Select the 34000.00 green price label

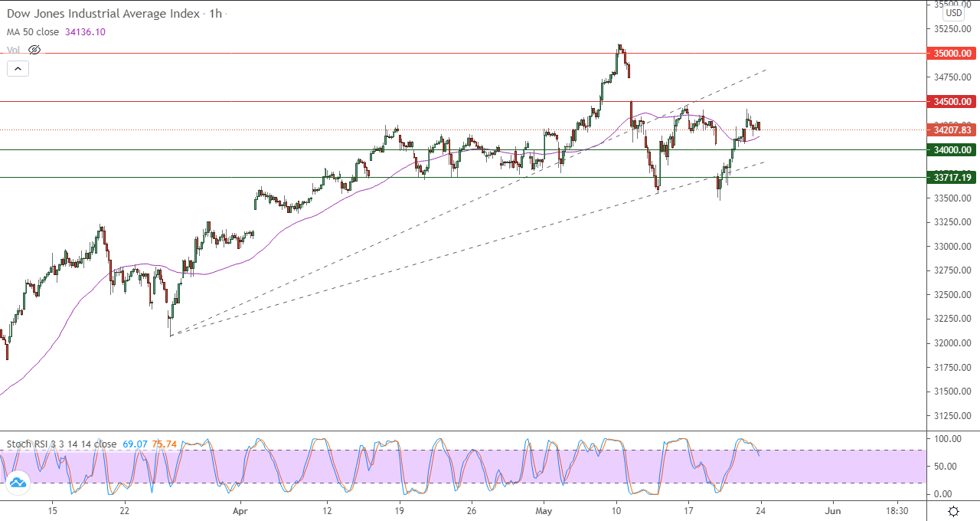(x=952, y=150)
